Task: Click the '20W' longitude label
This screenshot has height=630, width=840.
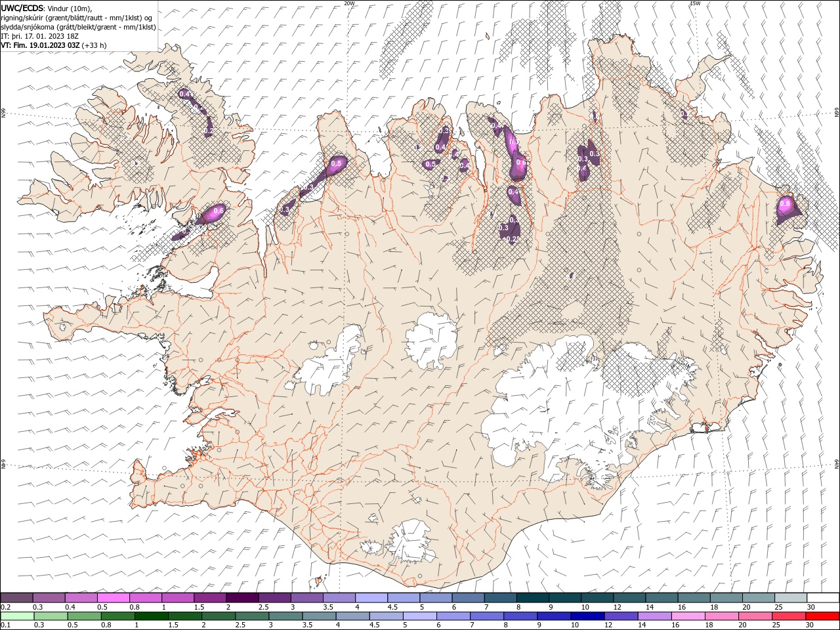Action: [349, 3]
